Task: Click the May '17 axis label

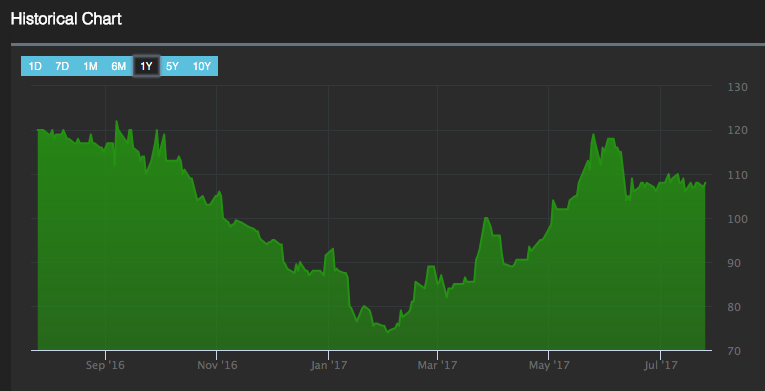Action: pyautogui.click(x=549, y=365)
